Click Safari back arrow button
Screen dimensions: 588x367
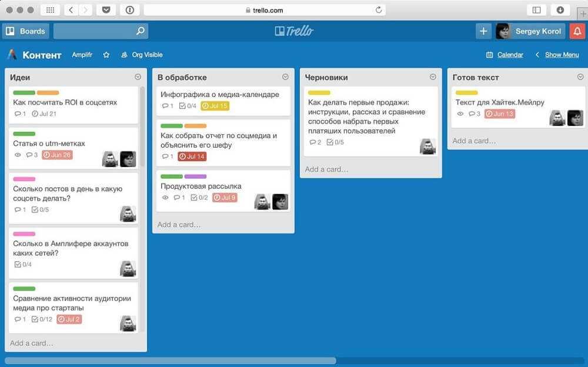coord(71,10)
